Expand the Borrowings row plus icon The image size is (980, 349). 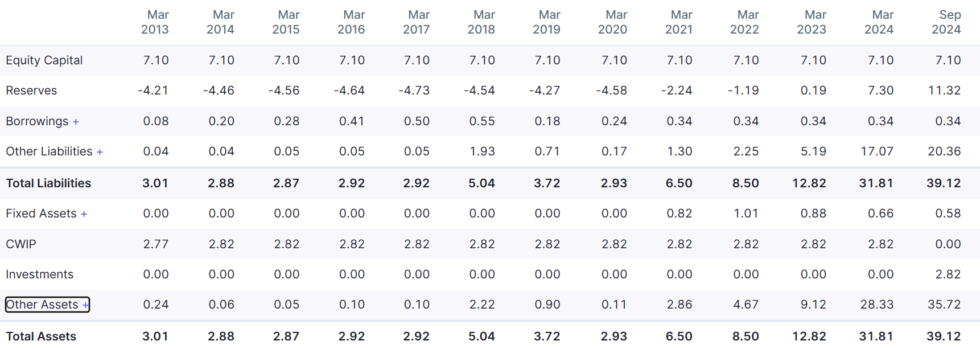pos(76,122)
